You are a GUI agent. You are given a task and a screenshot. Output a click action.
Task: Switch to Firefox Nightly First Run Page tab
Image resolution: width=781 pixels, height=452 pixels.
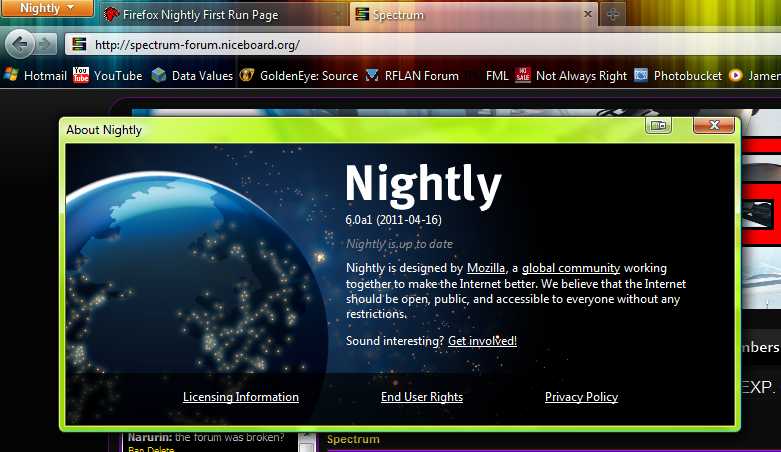[222, 14]
